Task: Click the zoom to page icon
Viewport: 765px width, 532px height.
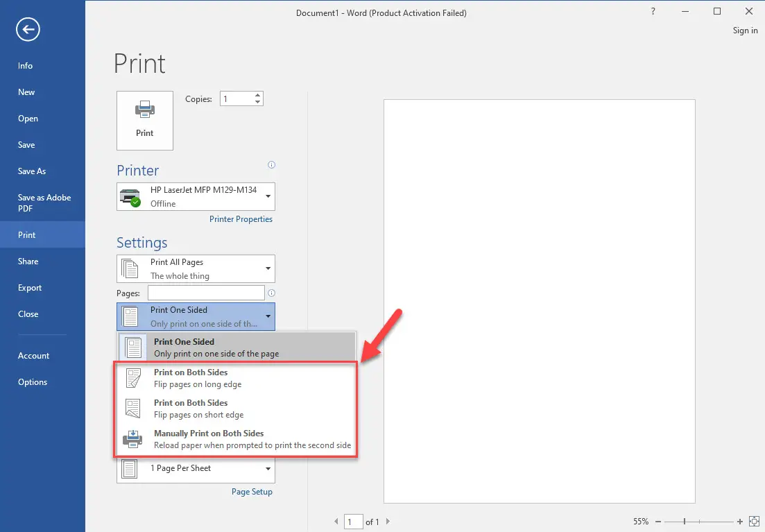Action: tap(755, 522)
